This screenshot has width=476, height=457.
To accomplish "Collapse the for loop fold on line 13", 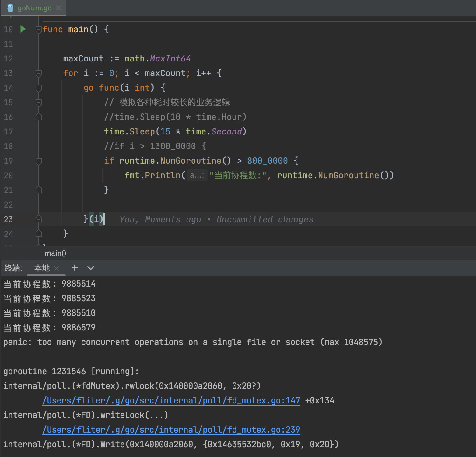I will point(38,73).
